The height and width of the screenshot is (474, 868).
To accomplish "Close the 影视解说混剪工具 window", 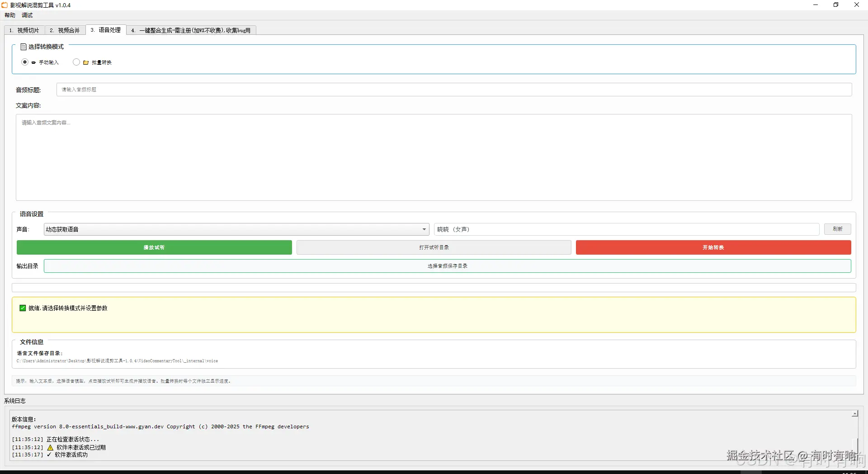I will [x=857, y=5].
